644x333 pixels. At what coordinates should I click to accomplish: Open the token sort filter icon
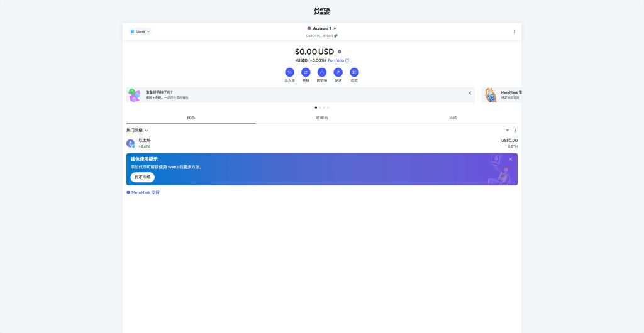[x=508, y=131]
